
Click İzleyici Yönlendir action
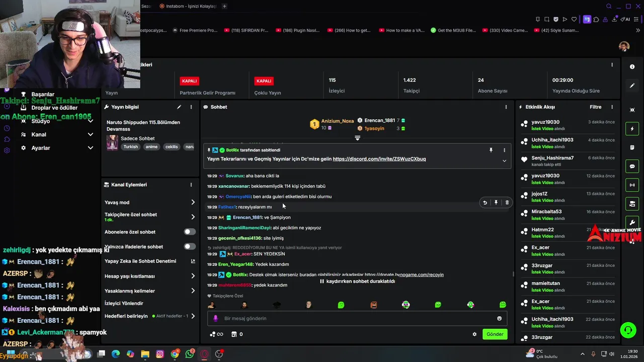click(124, 304)
